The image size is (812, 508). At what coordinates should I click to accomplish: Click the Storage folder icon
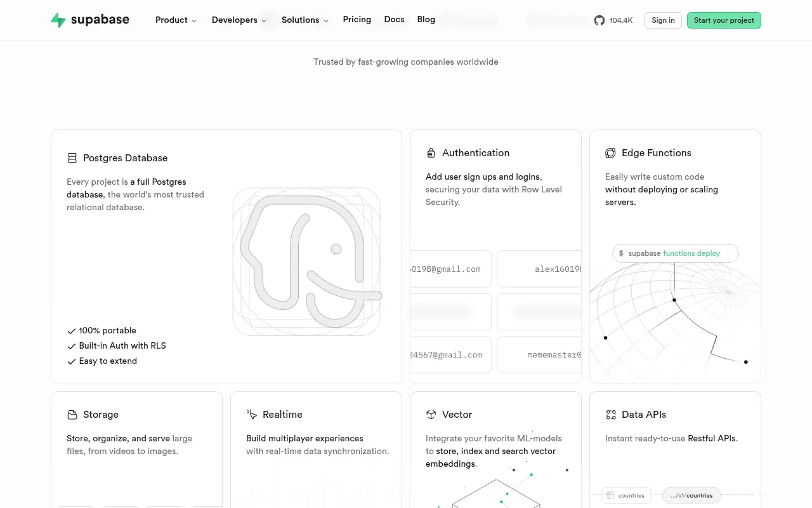[72, 415]
